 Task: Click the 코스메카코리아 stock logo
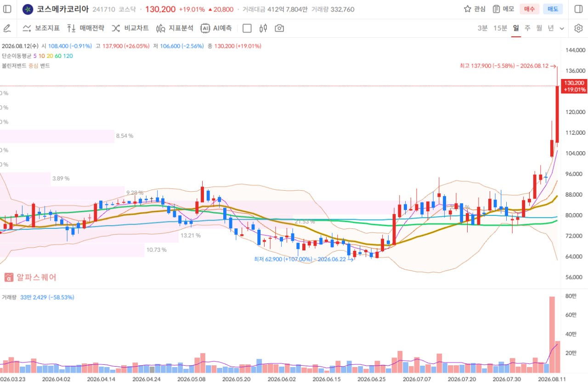[28, 9]
